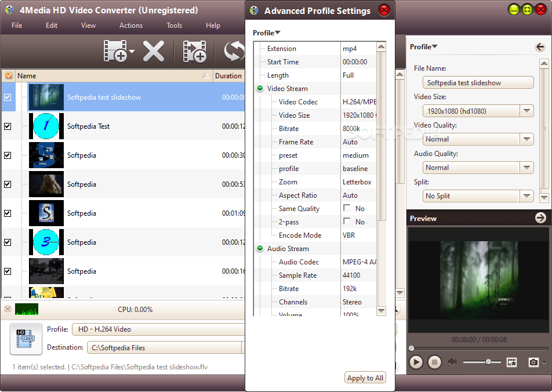Click the Advanced Profile Settings title icon
The image size is (552, 392).
(254, 11)
